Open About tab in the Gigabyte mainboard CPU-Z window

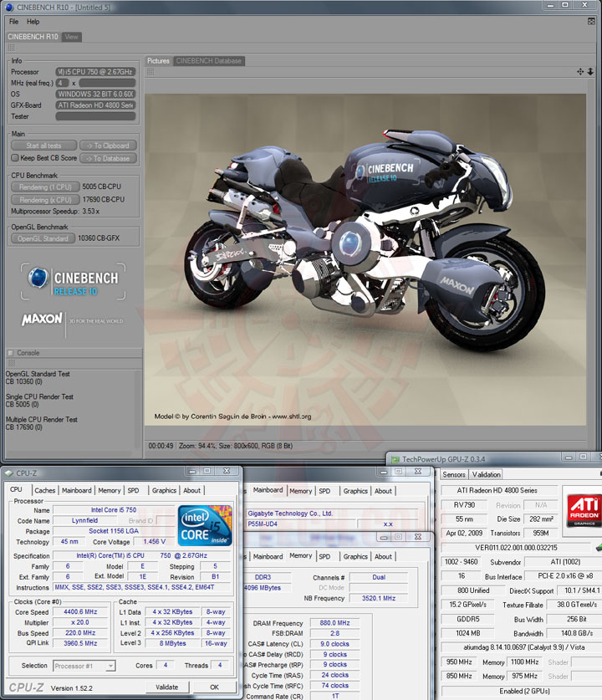pos(383,491)
